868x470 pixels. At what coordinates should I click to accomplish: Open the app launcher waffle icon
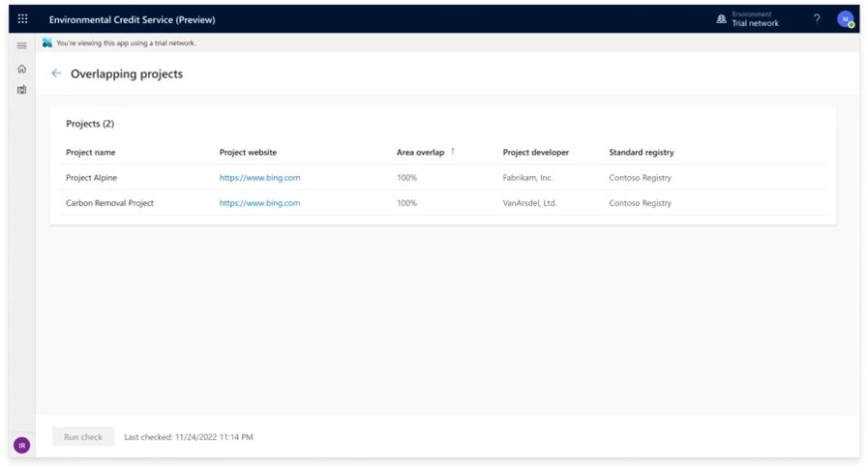22,19
